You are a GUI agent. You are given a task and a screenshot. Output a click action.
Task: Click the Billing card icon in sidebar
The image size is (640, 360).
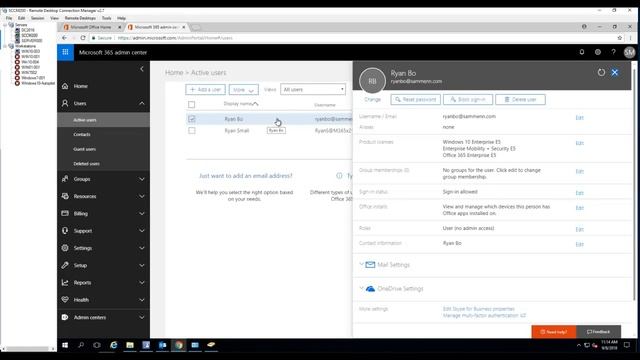coord(65,213)
